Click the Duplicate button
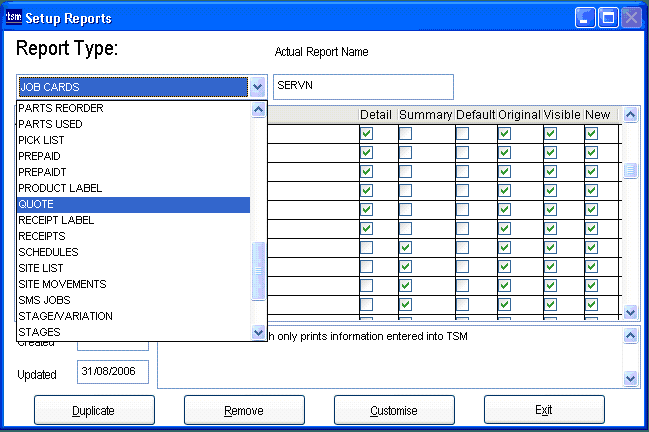 94,410
